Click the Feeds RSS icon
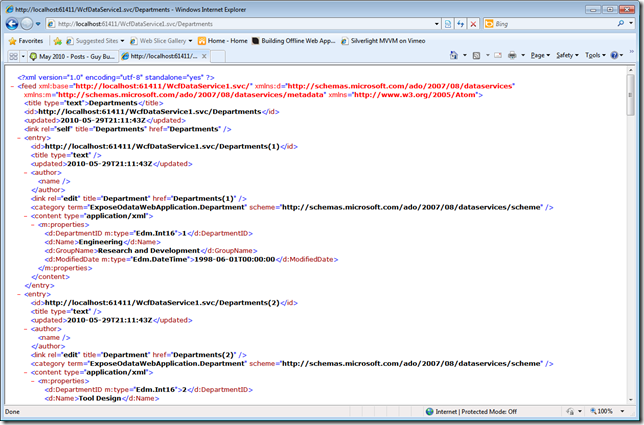This screenshot has height=425, width=644. (x=476, y=55)
